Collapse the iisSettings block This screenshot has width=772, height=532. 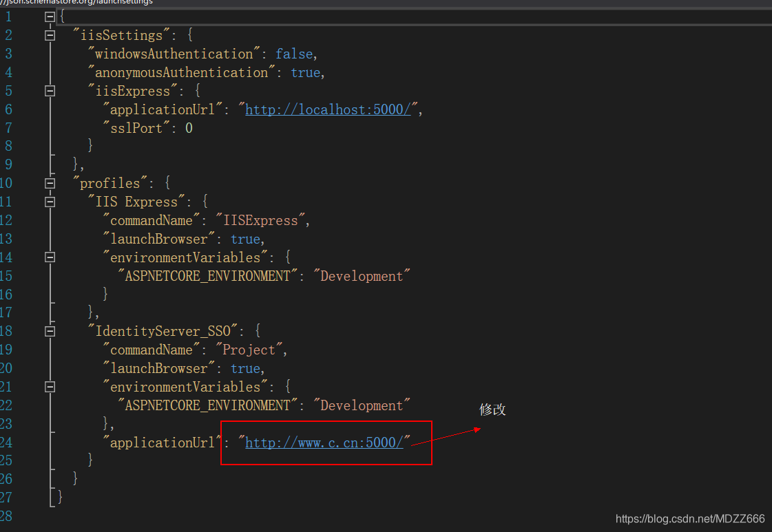tap(50, 35)
